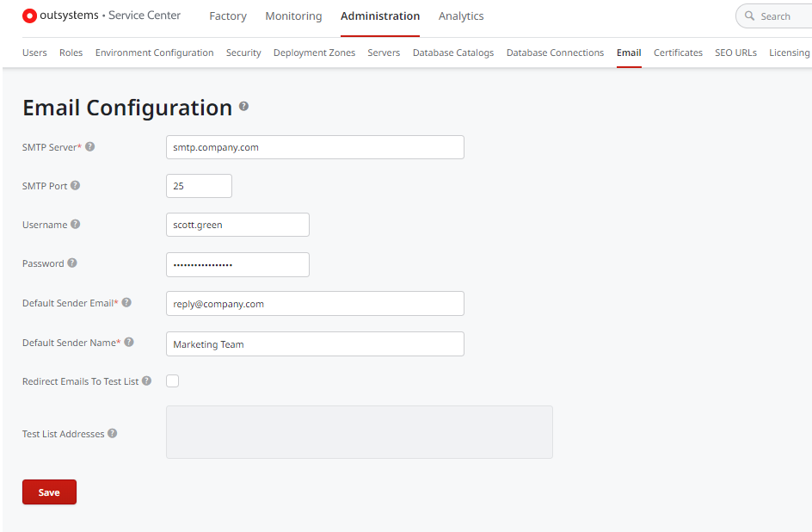Click the Test List Addresses help icon
Screen dimensions: 812x532
tap(113, 433)
